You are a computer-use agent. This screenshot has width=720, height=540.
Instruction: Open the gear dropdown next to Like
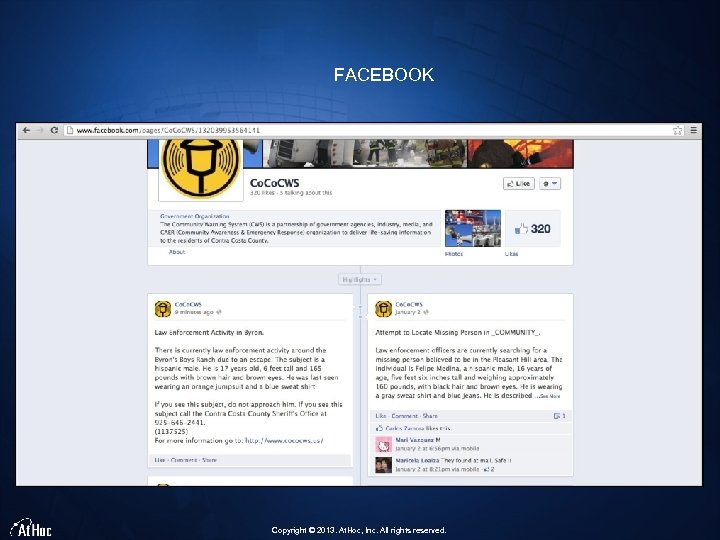tap(550, 184)
